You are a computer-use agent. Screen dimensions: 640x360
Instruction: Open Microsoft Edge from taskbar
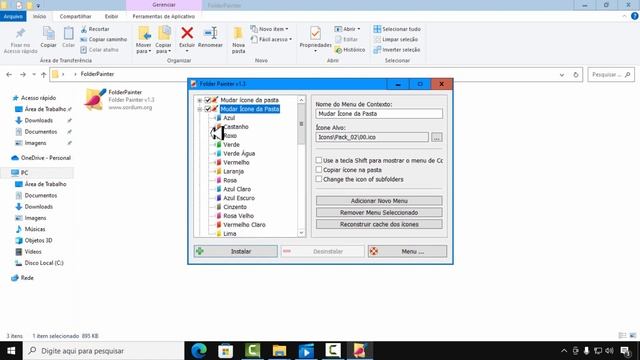coord(199,351)
